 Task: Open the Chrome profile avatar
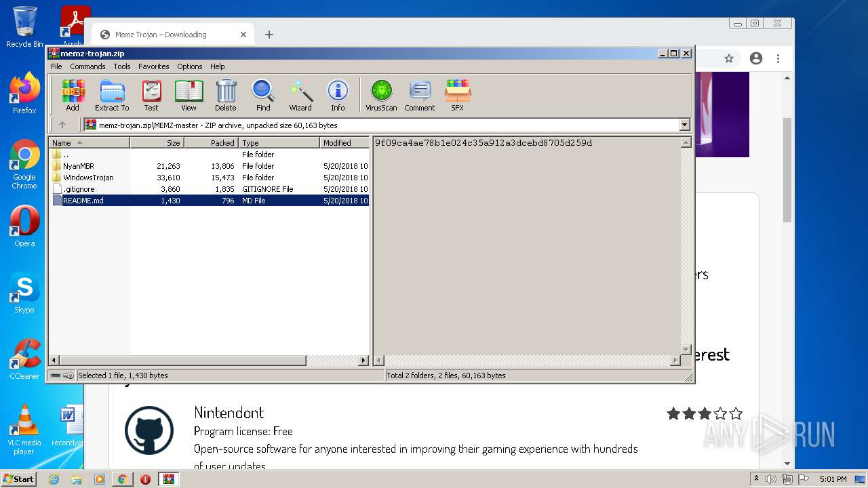coord(756,59)
